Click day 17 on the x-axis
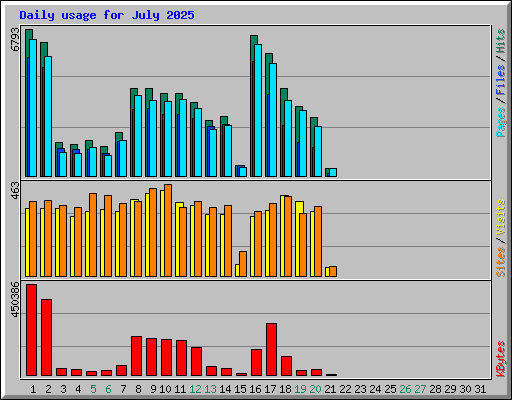This screenshot has height=400, width=512. tap(270, 389)
